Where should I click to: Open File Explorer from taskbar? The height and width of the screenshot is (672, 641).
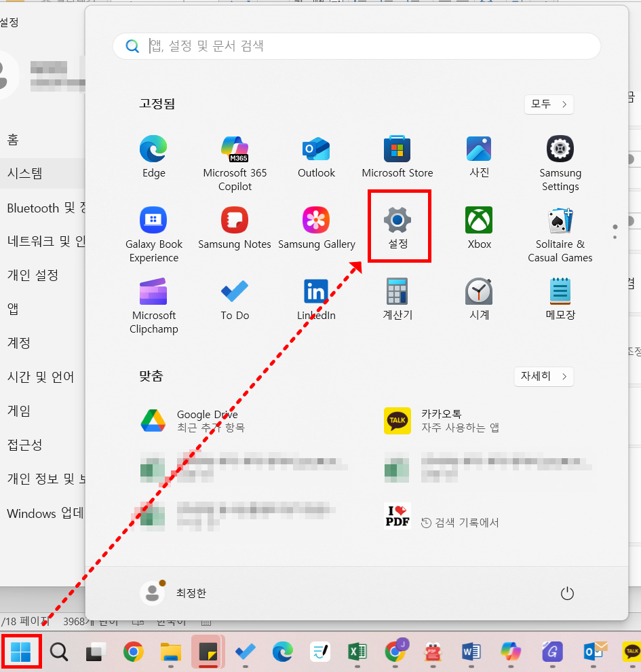[171, 652]
